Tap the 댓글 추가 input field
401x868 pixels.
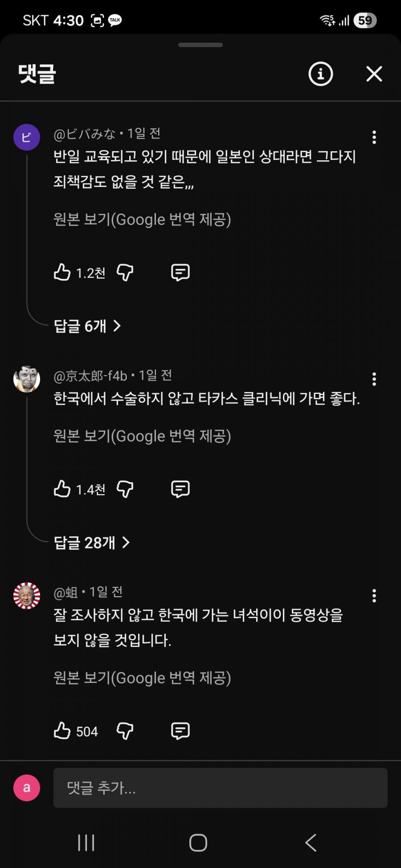(x=220, y=787)
